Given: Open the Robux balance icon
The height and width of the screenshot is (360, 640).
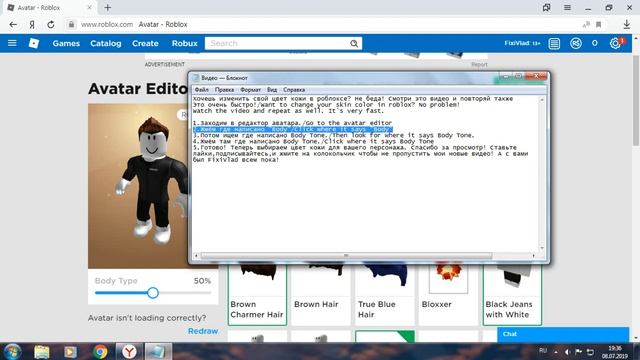Looking at the screenshot, I should [x=576, y=43].
